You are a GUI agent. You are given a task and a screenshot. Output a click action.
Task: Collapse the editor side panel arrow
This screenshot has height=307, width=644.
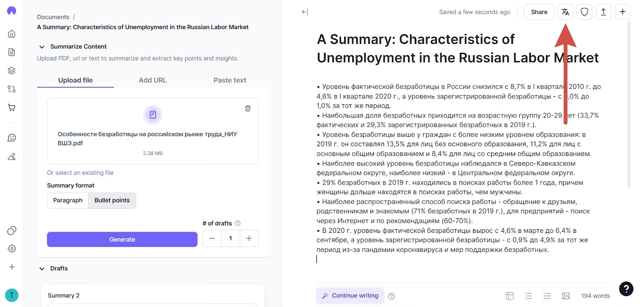[x=305, y=12]
